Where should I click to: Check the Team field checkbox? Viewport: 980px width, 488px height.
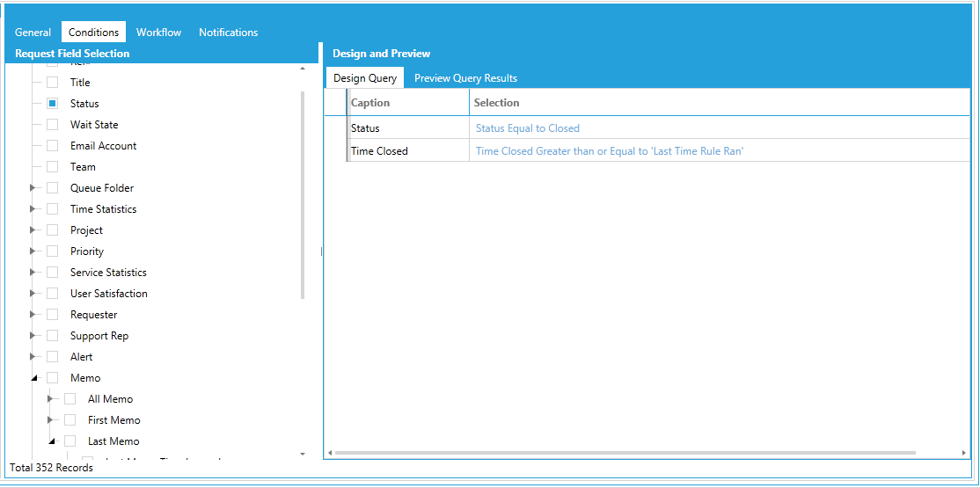tap(53, 167)
